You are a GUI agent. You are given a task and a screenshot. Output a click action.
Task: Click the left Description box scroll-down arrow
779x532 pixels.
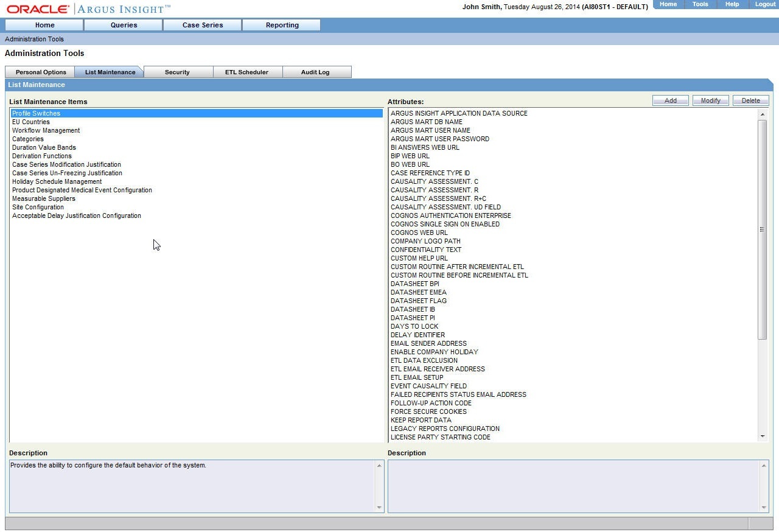point(379,507)
